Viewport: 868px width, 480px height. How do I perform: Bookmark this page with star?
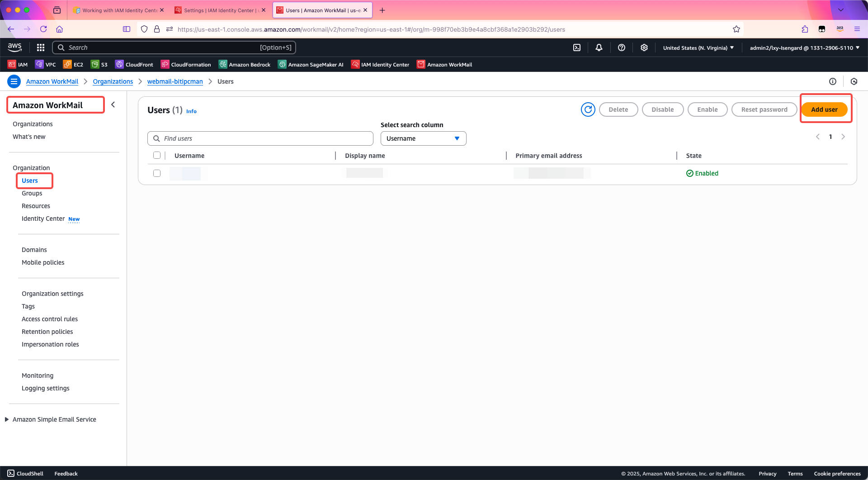click(x=736, y=29)
